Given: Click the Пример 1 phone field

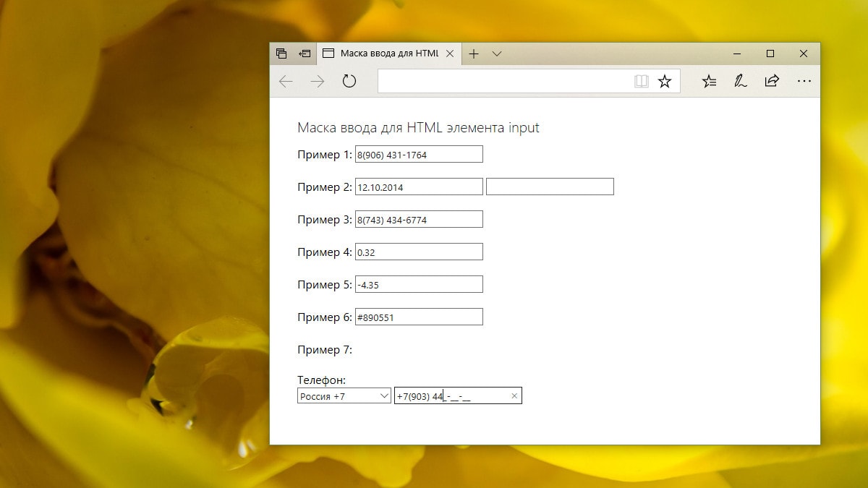Looking at the screenshot, I should point(419,154).
